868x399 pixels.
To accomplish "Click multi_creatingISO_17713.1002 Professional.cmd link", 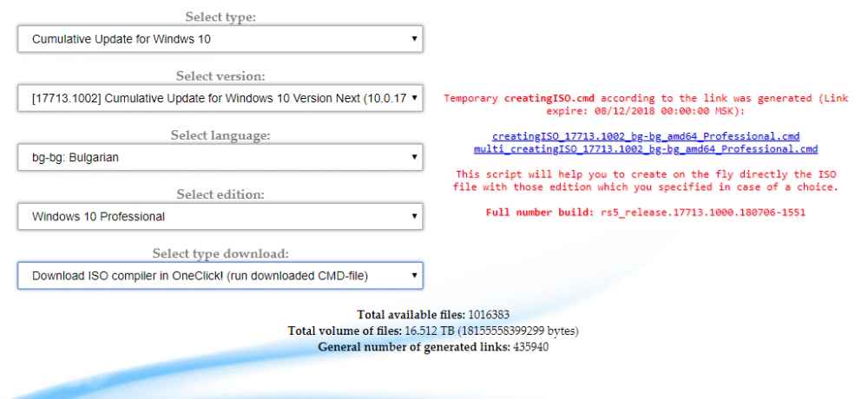I will coord(646,149).
